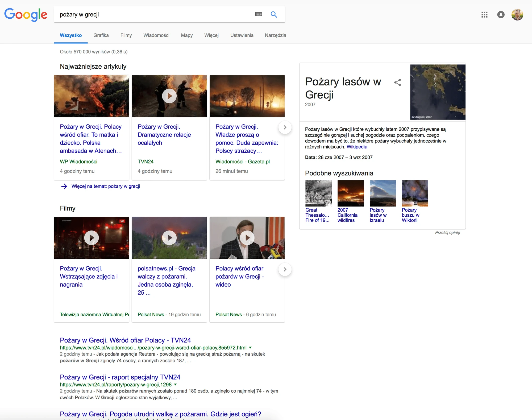The image size is (532, 420).
Task: Open the notifications bell icon
Action: point(501,15)
